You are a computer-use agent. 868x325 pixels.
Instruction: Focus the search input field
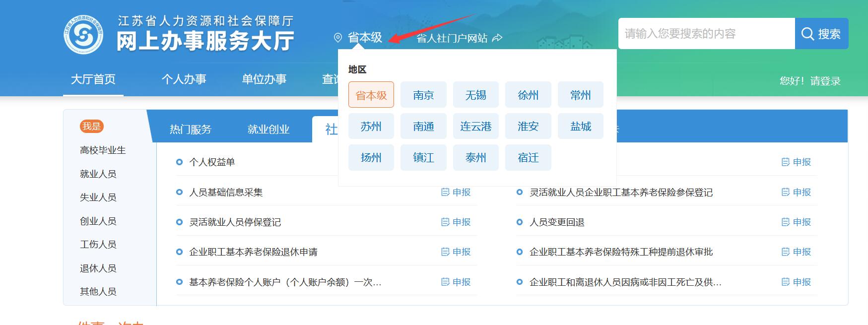click(x=707, y=34)
